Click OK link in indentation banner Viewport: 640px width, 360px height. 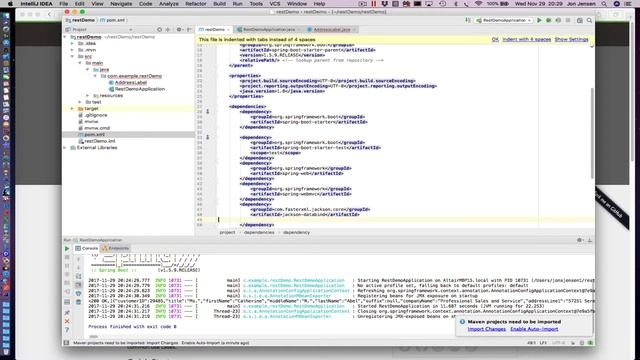click(x=495, y=40)
